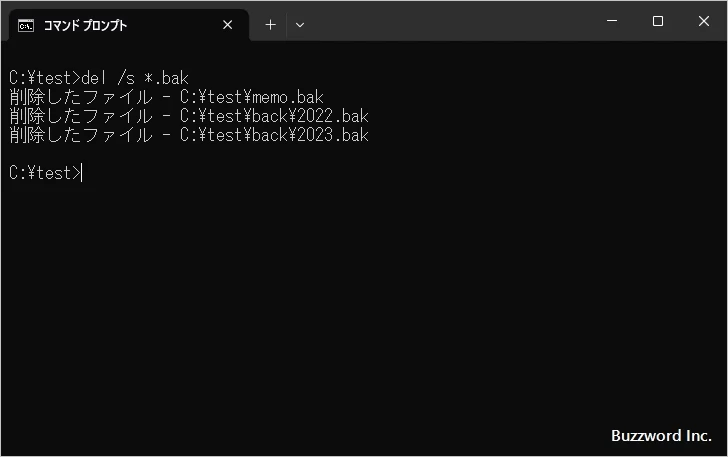This screenshot has height=457, width=728.
Task: Close the terminal window
Action: [x=703, y=21]
